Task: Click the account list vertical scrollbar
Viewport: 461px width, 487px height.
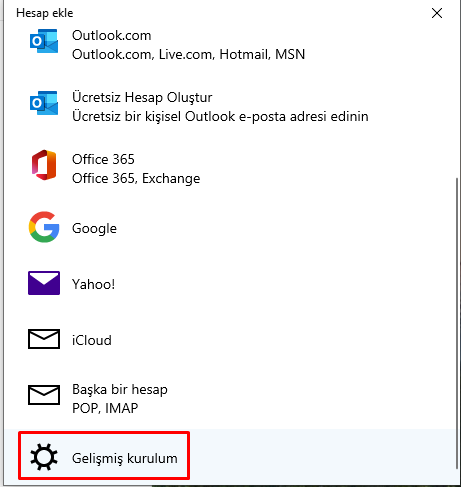Action: (x=457, y=323)
